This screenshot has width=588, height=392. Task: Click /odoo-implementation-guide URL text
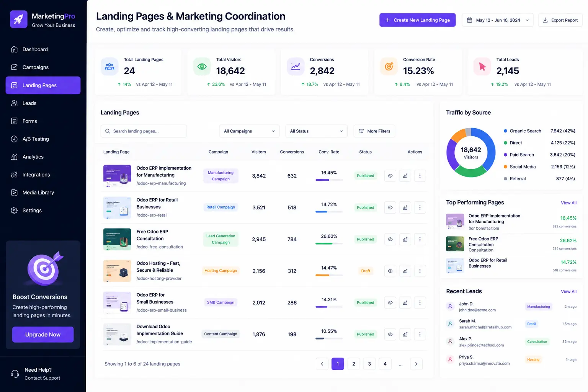click(164, 342)
